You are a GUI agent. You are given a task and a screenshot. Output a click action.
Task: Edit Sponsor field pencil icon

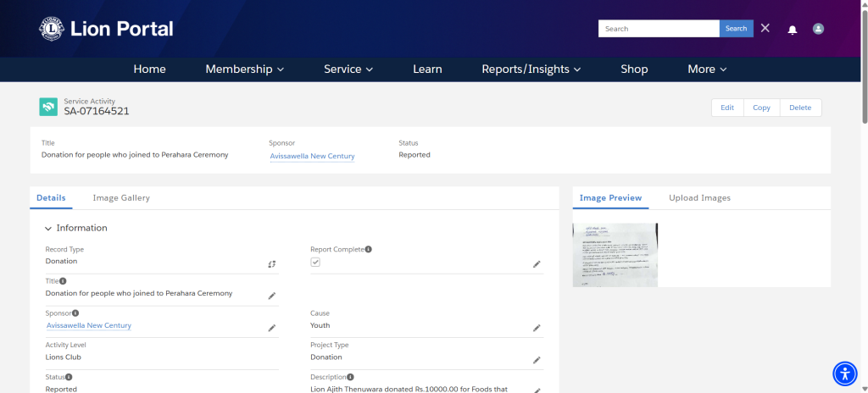point(272,329)
